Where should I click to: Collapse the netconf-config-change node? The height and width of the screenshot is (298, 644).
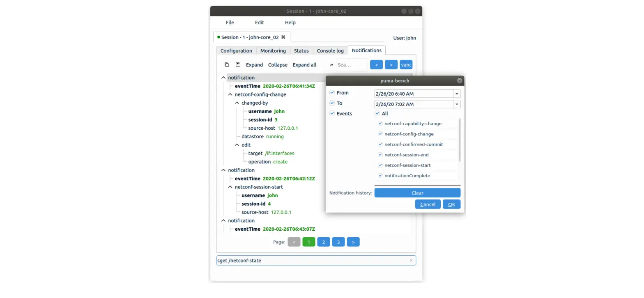point(230,94)
